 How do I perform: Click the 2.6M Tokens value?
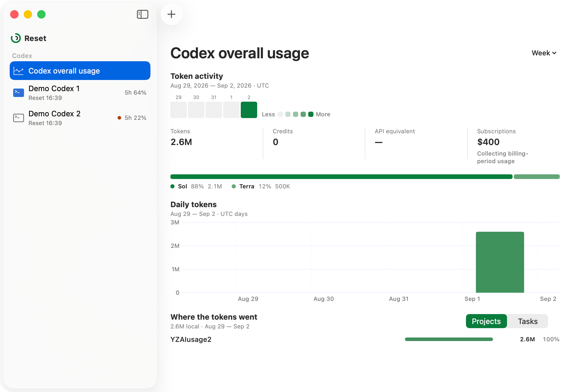point(181,142)
